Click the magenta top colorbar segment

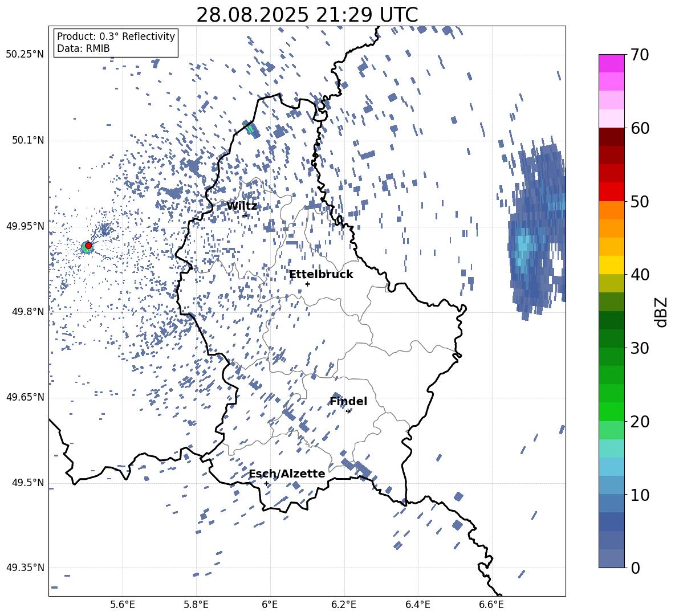point(612,63)
